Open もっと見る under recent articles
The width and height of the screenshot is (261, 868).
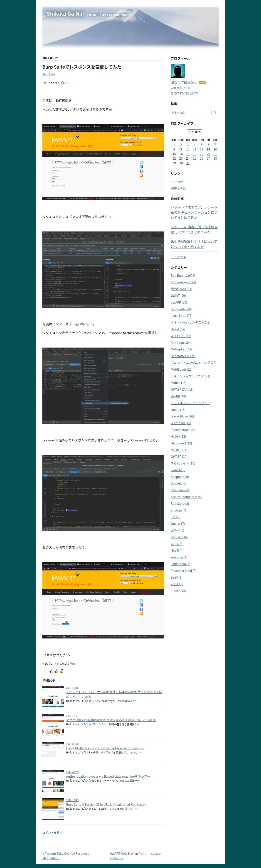(x=178, y=257)
